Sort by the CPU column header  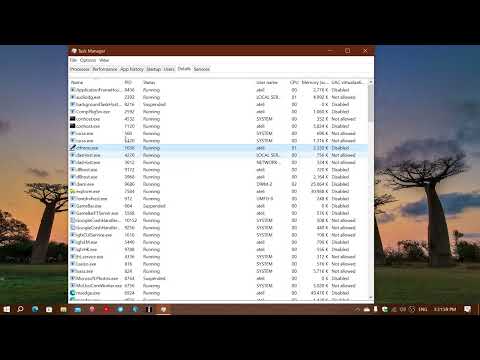(294, 82)
